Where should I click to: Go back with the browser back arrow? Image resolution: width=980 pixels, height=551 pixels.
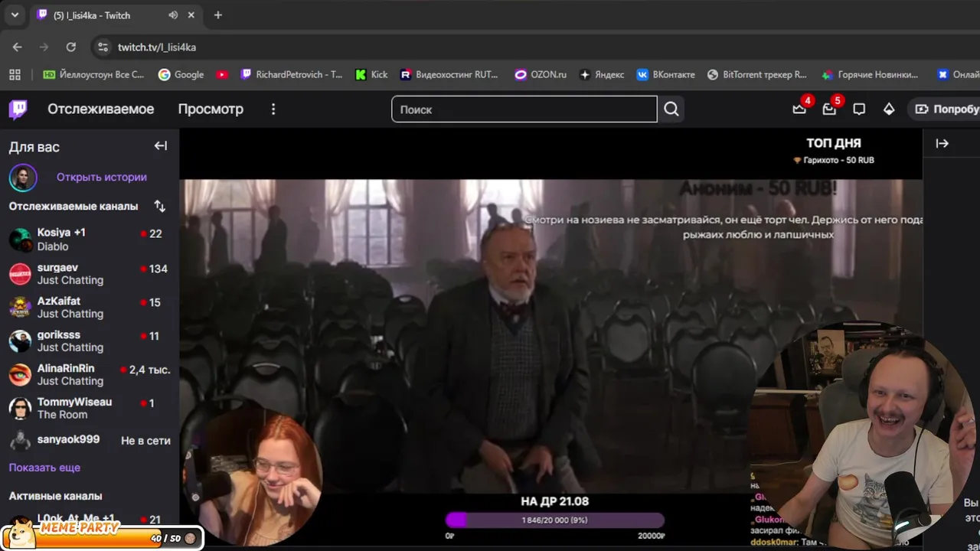pyautogui.click(x=18, y=47)
